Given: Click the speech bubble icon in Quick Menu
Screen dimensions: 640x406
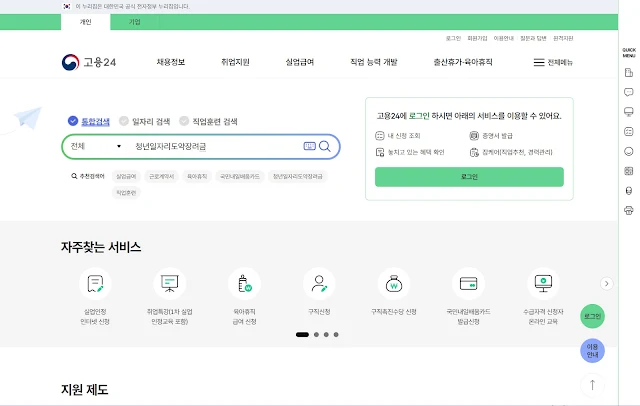Looking at the screenshot, I should point(629,92).
